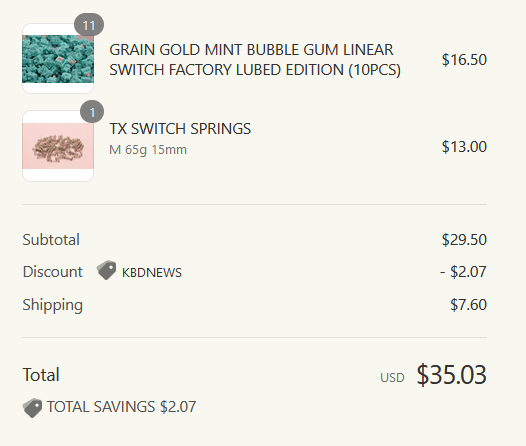Click the $35.03 total amount
This screenshot has height=446, width=526.
click(452, 375)
